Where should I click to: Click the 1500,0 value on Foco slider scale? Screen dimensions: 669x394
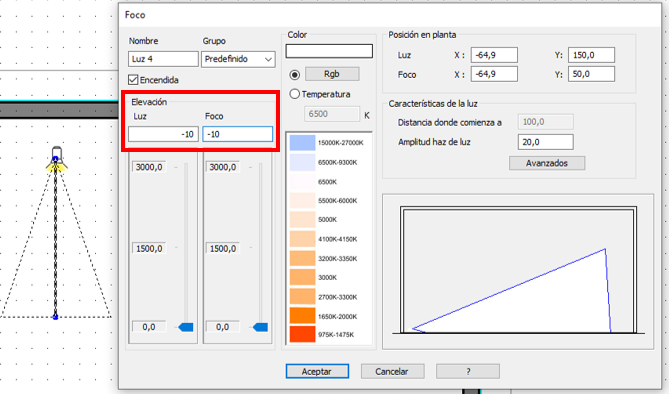coord(223,248)
